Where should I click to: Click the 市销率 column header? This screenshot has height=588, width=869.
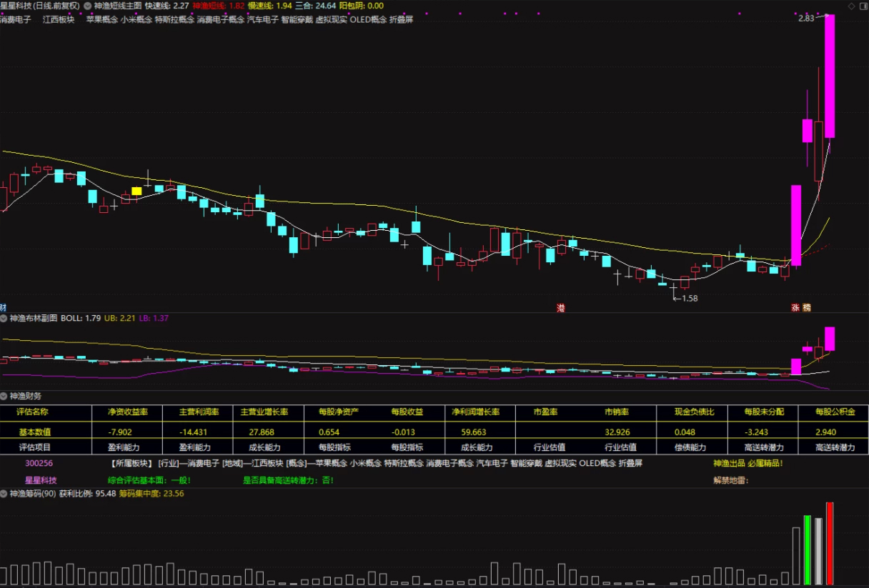[x=617, y=412]
